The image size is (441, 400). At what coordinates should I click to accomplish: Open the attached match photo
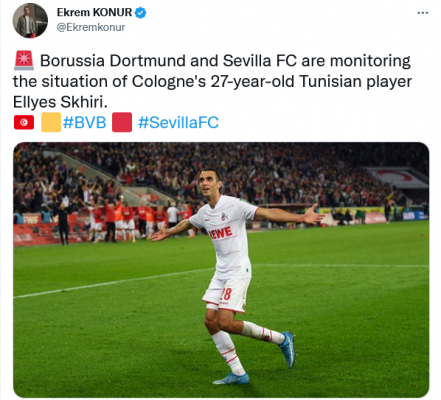(x=221, y=270)
